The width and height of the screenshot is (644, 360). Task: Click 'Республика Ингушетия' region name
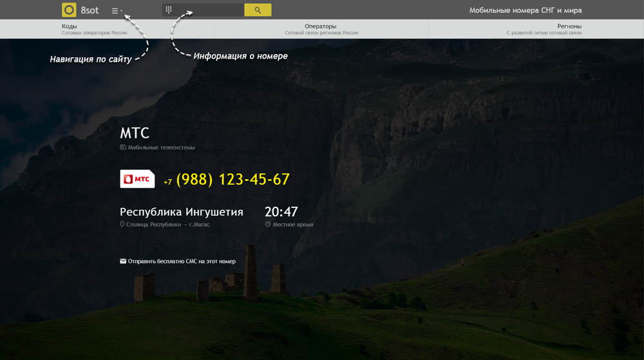(x=181, y=212)
